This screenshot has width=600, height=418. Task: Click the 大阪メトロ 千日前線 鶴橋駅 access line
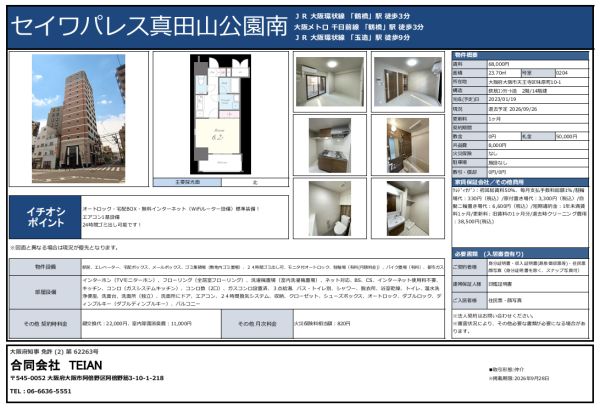pyautogui.click(x=359, y=27)
